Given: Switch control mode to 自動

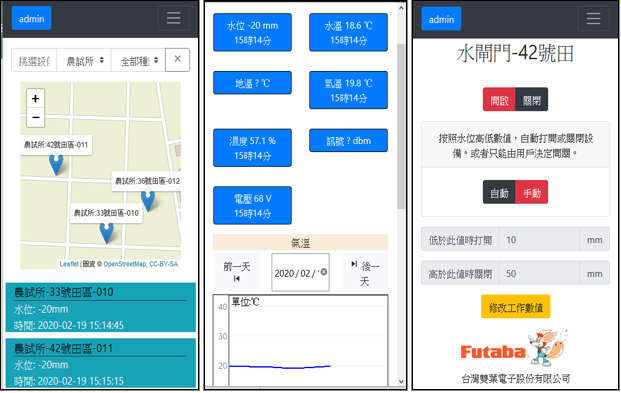Looking at the screenshot, I should point(499,193).
